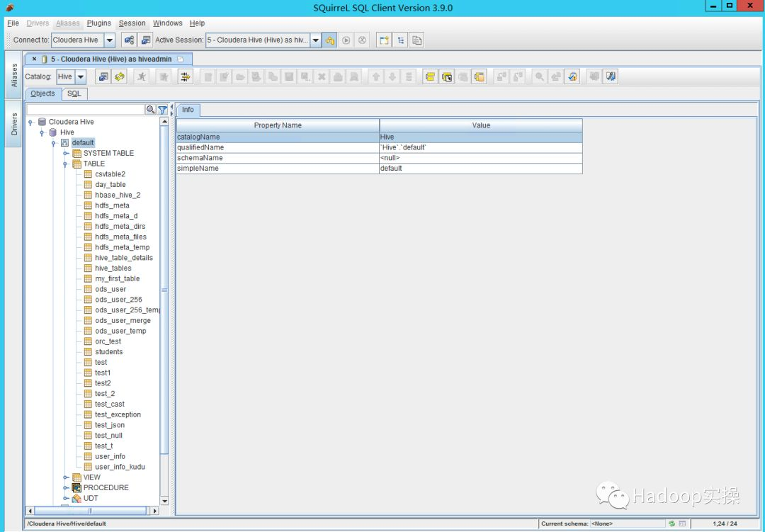Click the object tree search field
This screenshot has width=765, height=532.
click(86, 110)
